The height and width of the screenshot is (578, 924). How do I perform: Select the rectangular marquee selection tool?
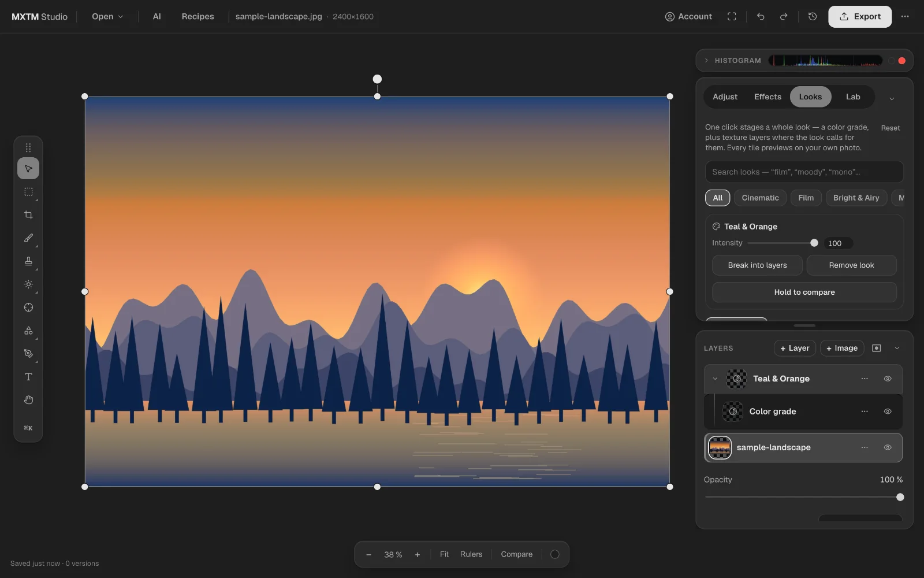(28, 192)
